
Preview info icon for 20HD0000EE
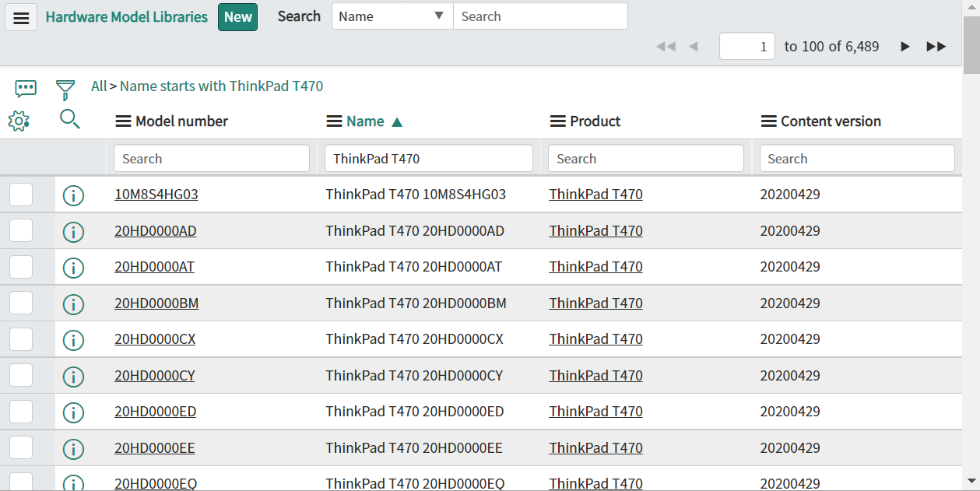[73, 449]
